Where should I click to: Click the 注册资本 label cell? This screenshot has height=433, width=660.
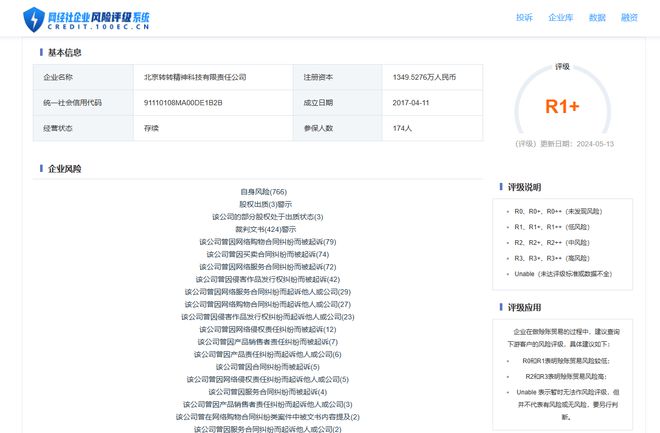(338, 77)
